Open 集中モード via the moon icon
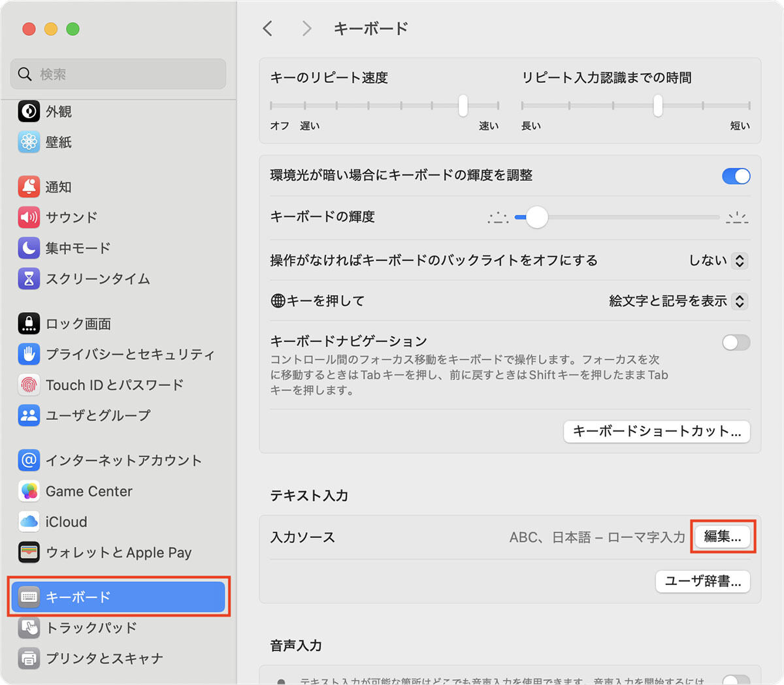This screenshot has height=685, width=784. [28, 248]
